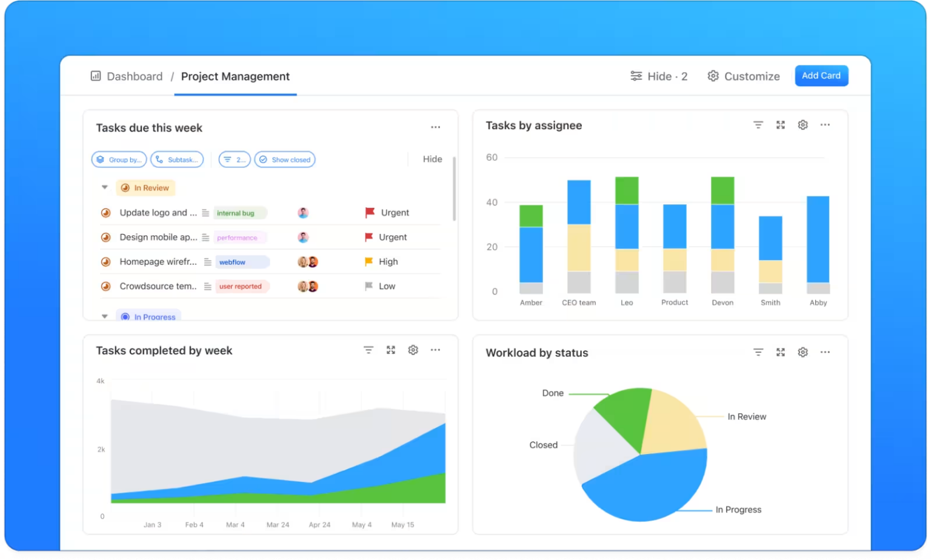Expand Tasks by assignee card to fullscreen
The height and width of the screenshot is (560, 931).
pos(781,125)
